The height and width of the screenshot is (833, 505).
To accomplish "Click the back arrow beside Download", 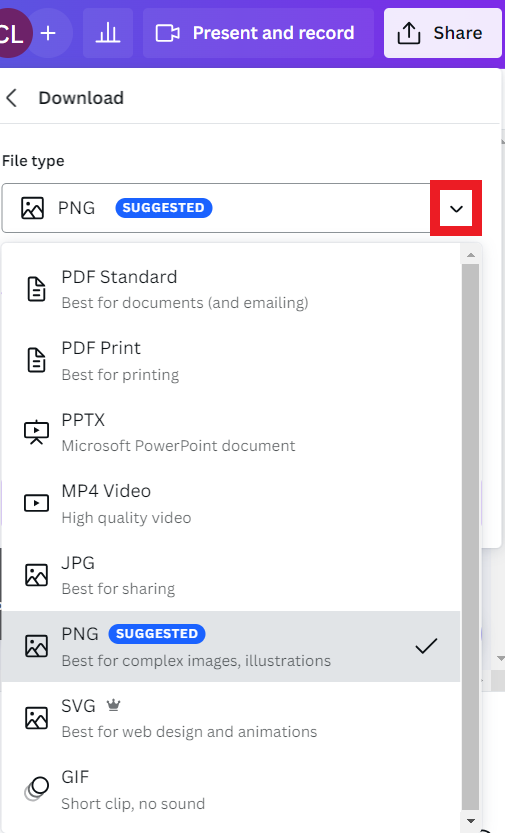I will tap(12, 98).
